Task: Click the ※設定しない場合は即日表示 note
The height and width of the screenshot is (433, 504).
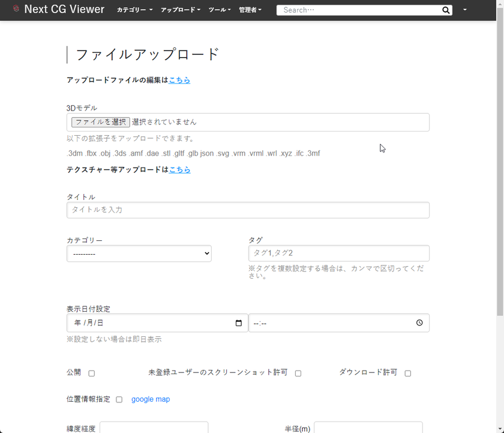Action: click(x=114, y=339)
